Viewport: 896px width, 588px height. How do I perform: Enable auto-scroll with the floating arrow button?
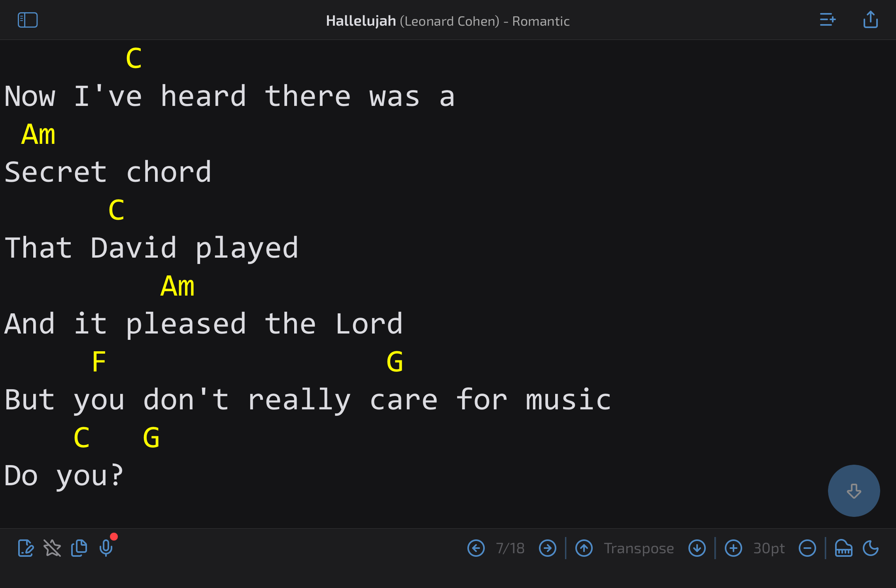854,491
